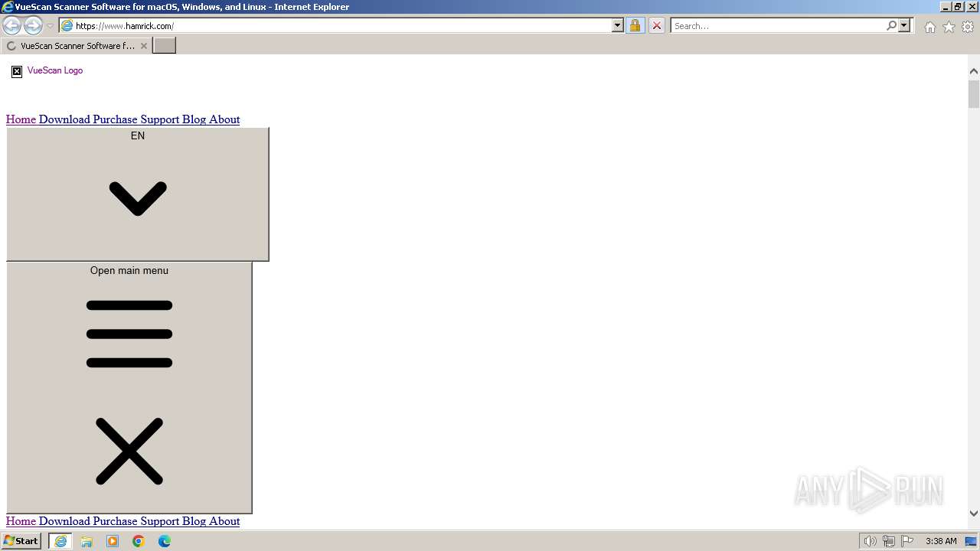Open the top Support link

tap(159, 119)
